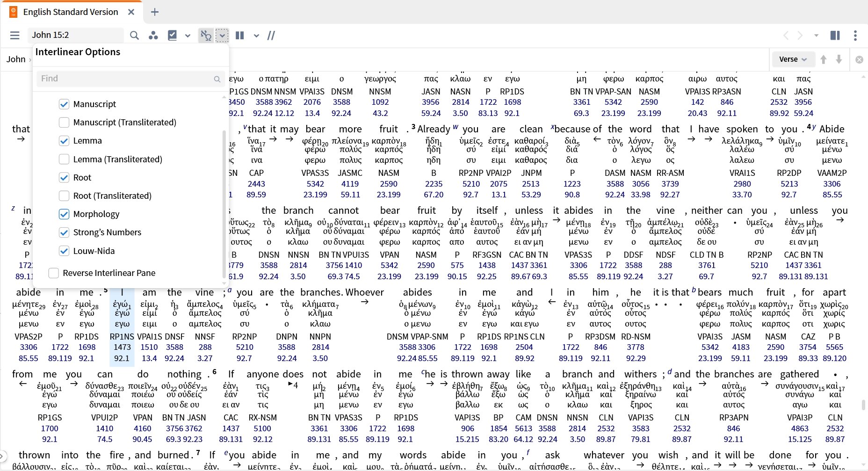This screenshot has height=471, width=868.
Task: Close the English Standard Version tab
Action: tap(131, 12)
